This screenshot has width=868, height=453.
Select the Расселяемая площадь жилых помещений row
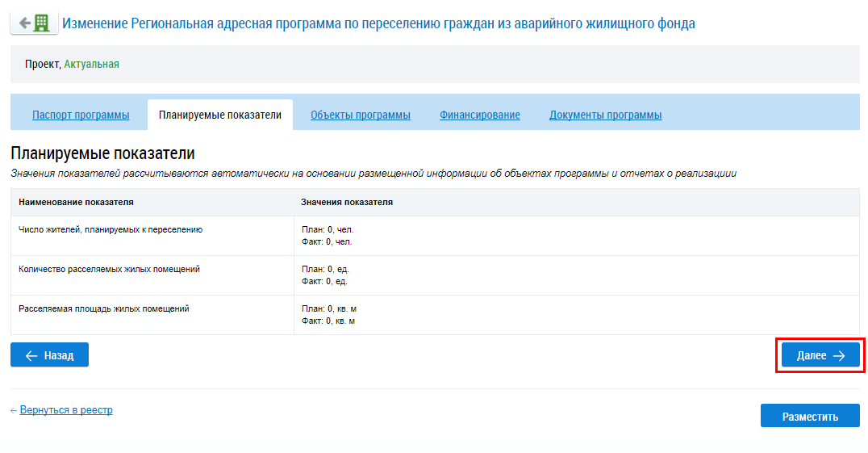click(x=103, y=308)
